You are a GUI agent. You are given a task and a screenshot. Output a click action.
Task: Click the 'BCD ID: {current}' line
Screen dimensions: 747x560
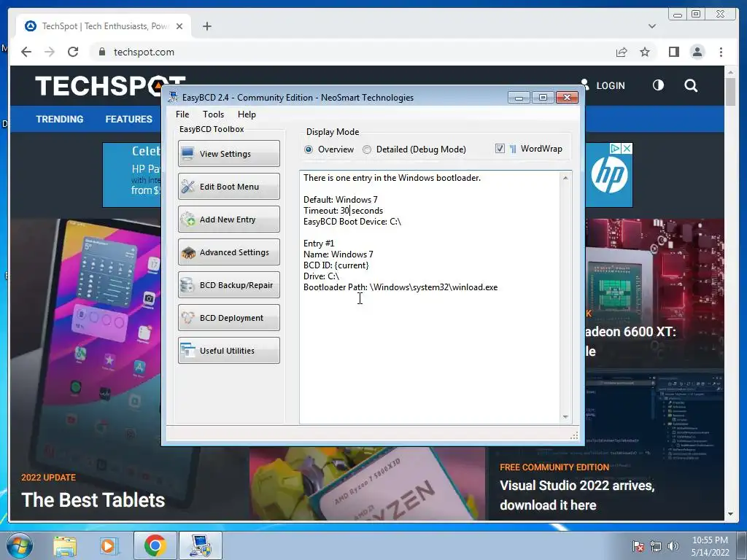click(x=336, y=265)
